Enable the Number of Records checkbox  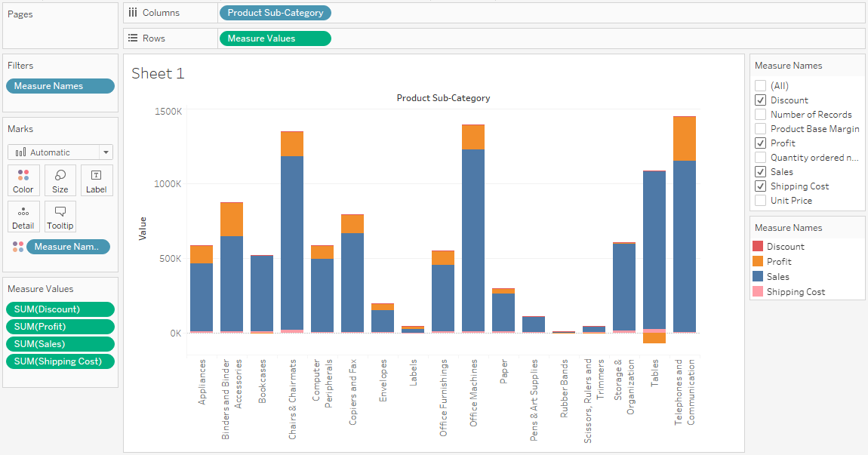pyautogui.click(x=760, y=115)
